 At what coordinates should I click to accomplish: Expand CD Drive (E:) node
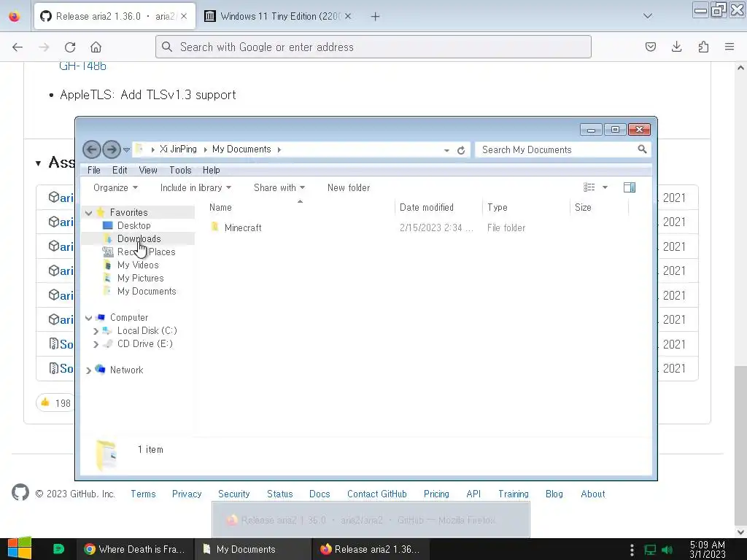click(96, 344)
